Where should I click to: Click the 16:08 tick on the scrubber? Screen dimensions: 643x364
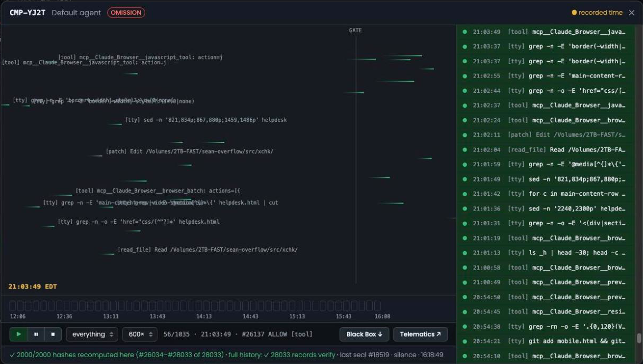(382, 317)
